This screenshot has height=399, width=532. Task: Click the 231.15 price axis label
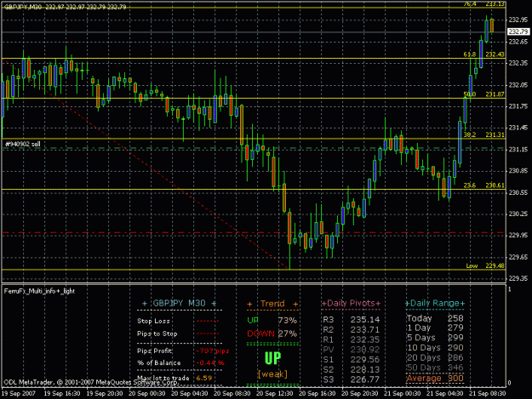(x=518, y=149)
